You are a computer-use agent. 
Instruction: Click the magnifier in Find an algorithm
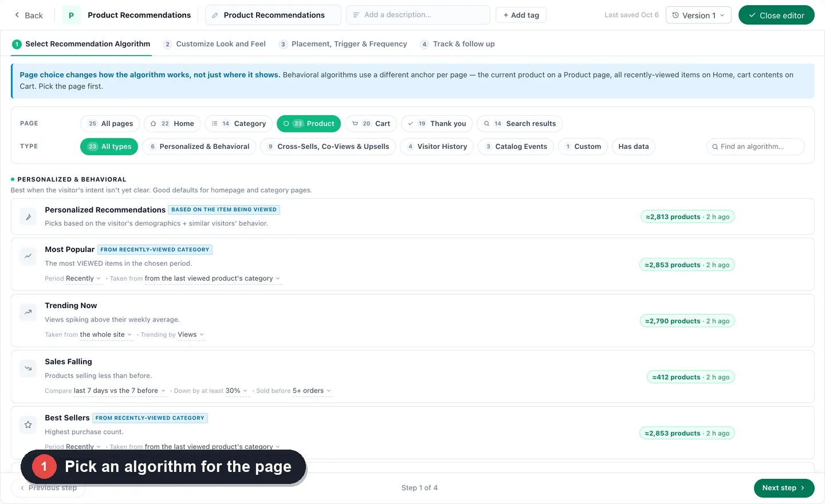(x=715, y=147)
